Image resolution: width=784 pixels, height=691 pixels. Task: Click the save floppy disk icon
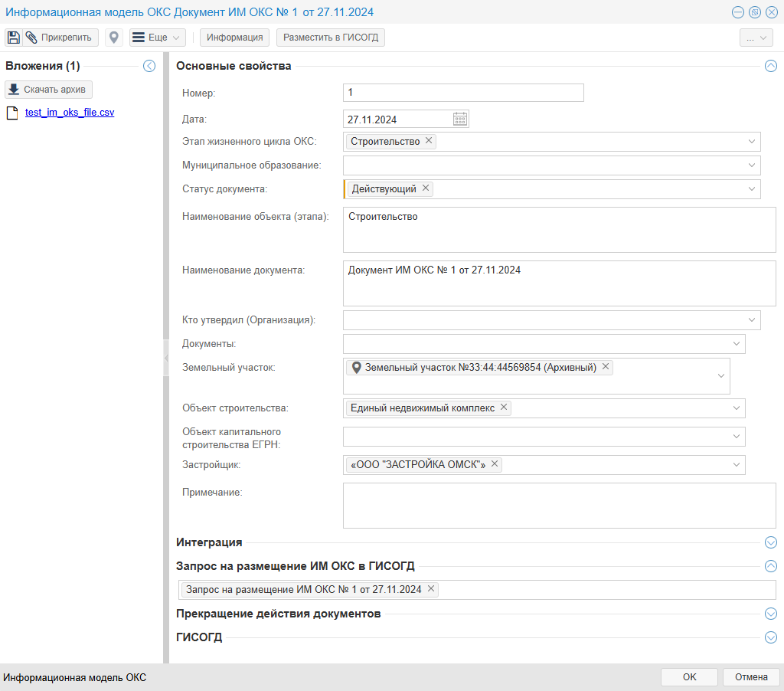pos(14,38)
